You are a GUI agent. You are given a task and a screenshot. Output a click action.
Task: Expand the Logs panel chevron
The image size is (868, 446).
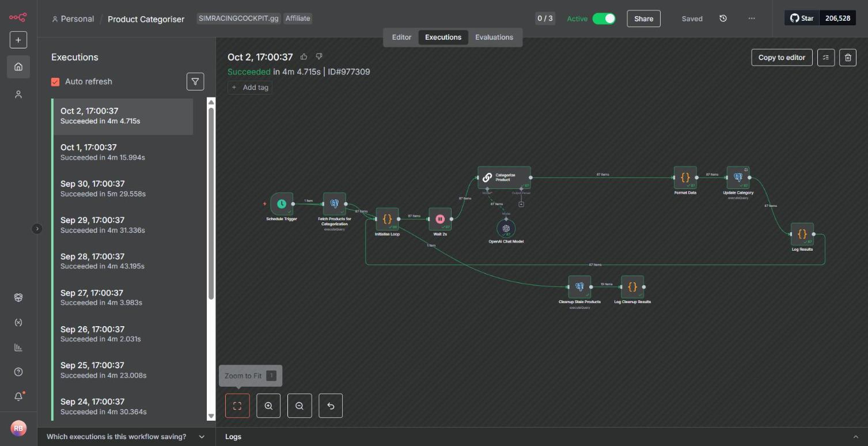point(855,437)
